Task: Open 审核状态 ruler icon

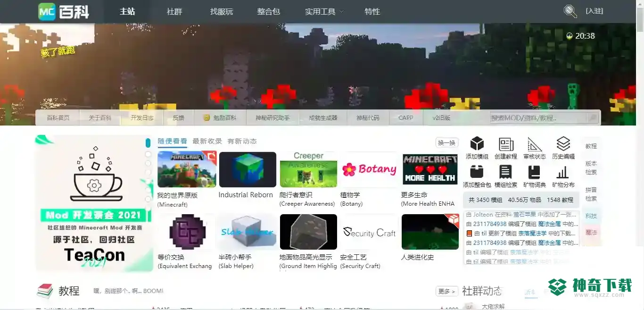Action: (535, 144)
